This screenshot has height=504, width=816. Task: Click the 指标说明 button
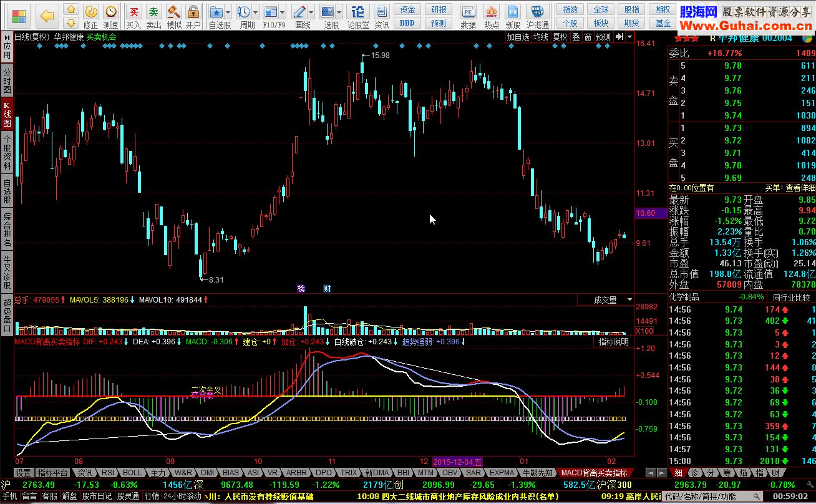tap(614, 342)
